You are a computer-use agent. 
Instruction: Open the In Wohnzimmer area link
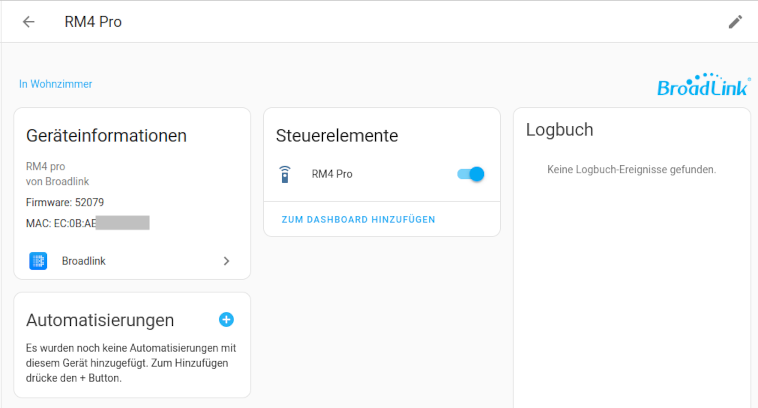click(x=56, y=84)
